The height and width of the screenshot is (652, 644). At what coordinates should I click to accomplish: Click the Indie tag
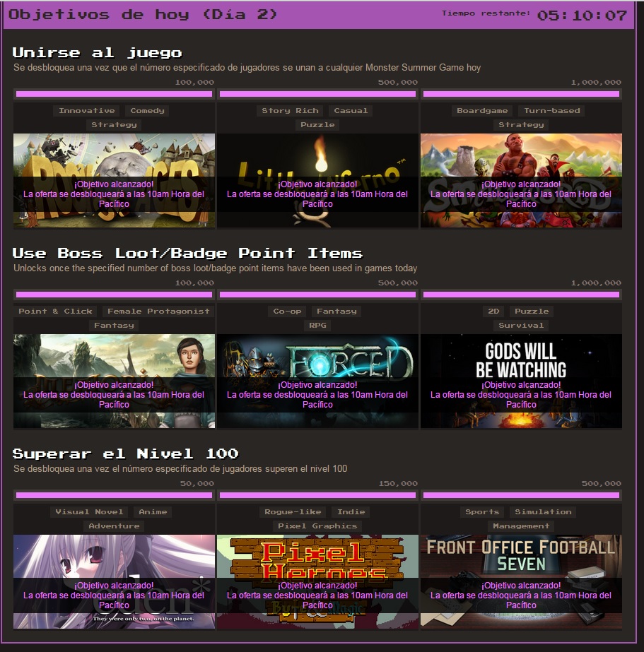pos(351,512)
